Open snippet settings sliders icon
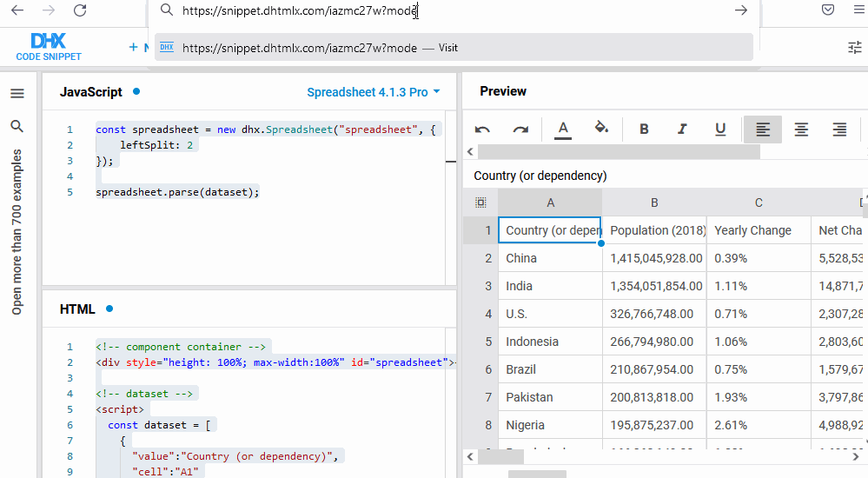Viewport: 868px width, 478px height. (855, 48)
